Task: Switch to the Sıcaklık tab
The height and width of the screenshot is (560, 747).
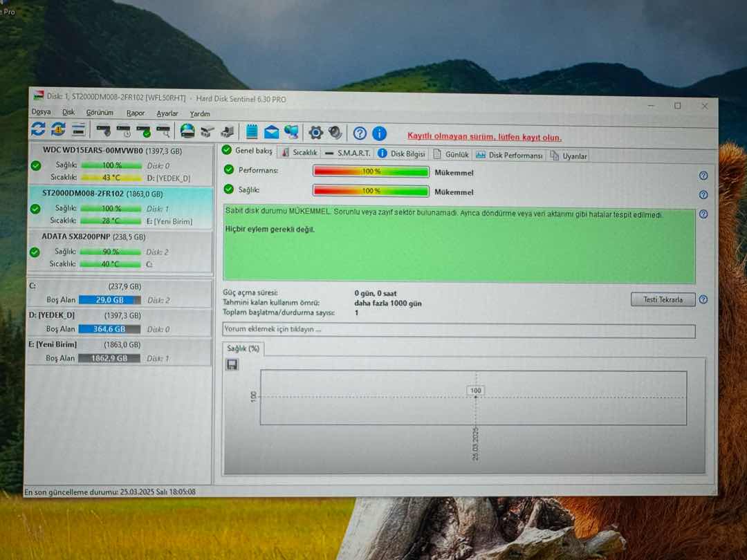Action: coord(299,152)
